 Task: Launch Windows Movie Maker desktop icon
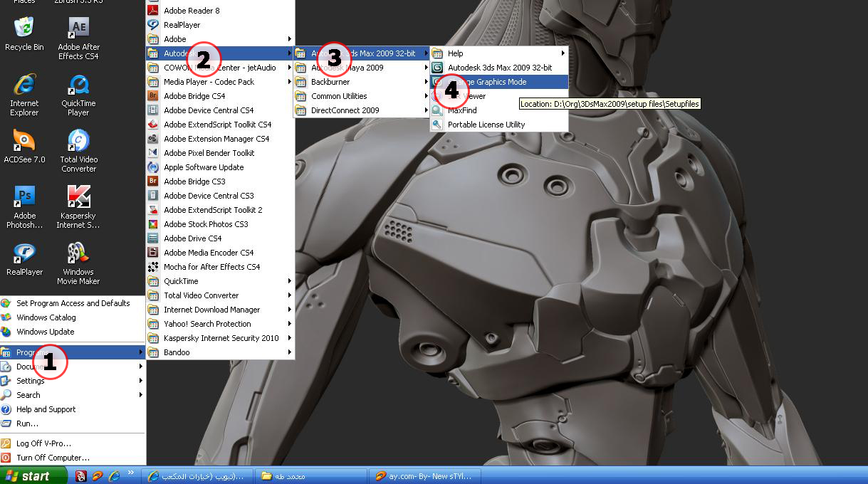(x=78, y=263)
